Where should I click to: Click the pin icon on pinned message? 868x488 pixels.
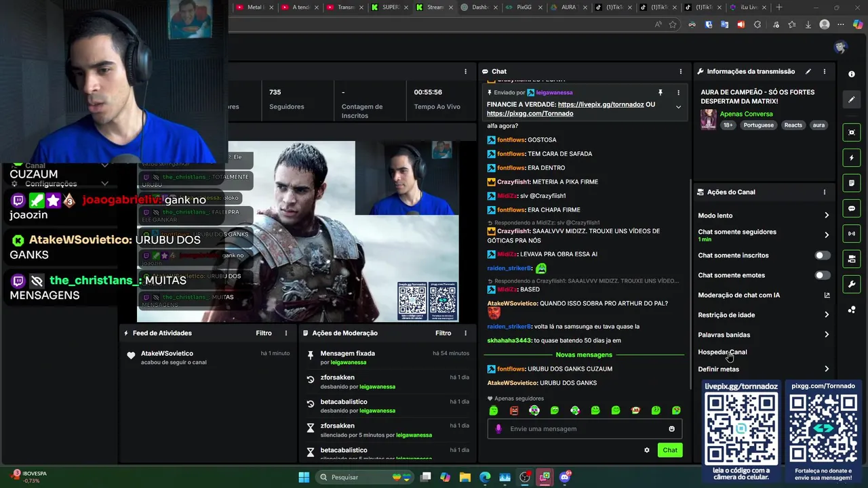tap(660, 92)
